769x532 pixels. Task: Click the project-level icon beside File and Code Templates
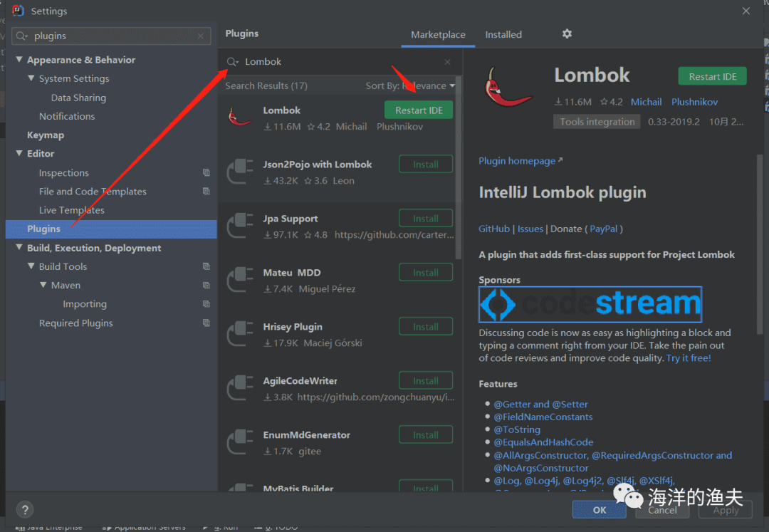coord(206,192)
